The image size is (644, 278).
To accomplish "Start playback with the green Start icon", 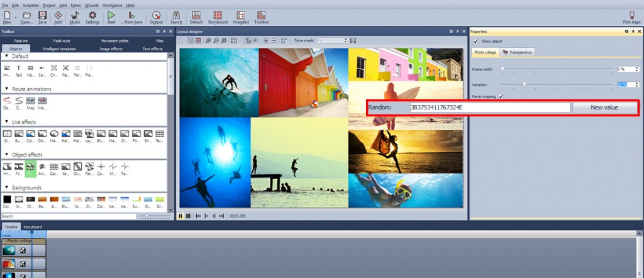I will (111, 16).
